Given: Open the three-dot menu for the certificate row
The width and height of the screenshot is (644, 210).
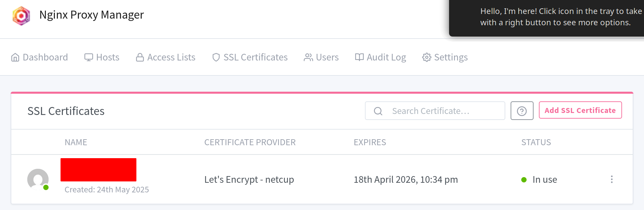Looking at the screenshot, I should [611, 179].
